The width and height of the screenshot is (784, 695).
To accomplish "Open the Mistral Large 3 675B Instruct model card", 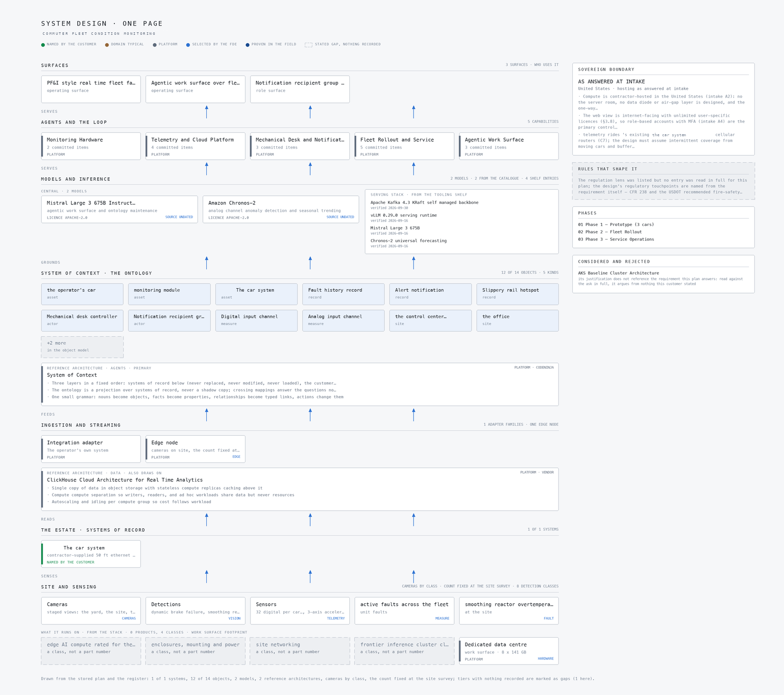I will pos(120,209).
